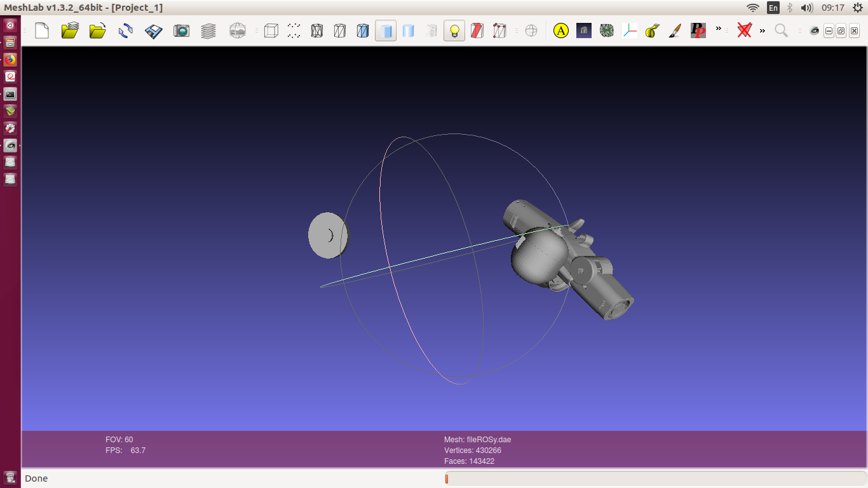Click the magnifying glass search icon
Image resolution: width=868 pixels, height=488 pixels.
[782, 30]
